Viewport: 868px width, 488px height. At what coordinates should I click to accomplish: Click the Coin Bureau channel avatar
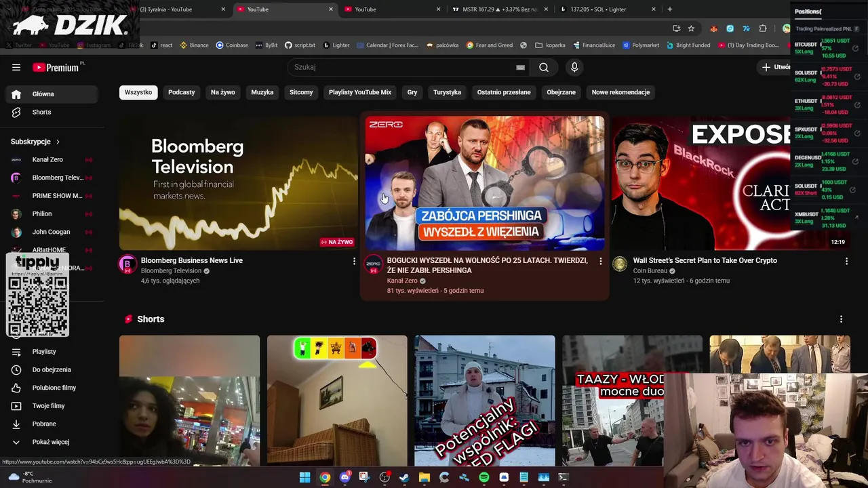(x=620, y=264)
